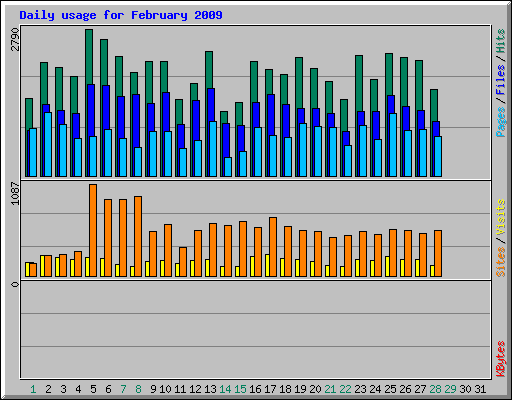The image size is (512, 400).
Task: Select the orange Visits bar for day 11
Action: 183,262
